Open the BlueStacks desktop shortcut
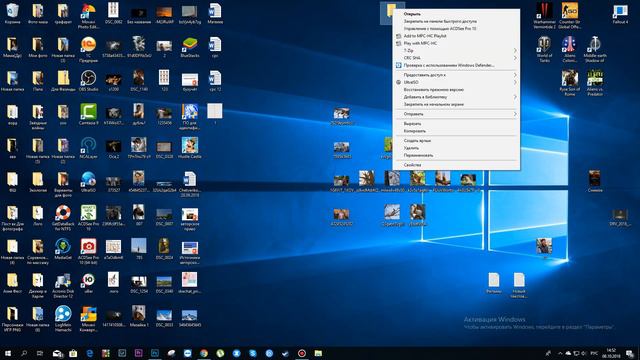 [x=190, y=47]
